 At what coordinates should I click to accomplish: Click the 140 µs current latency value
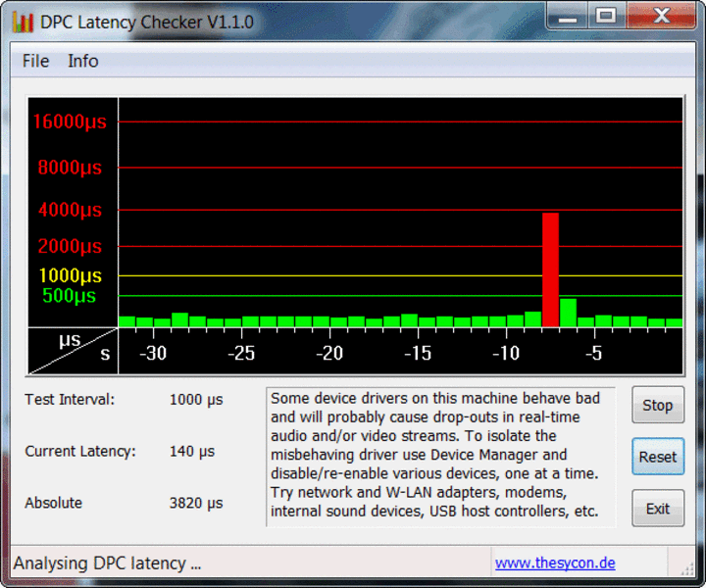192,451
